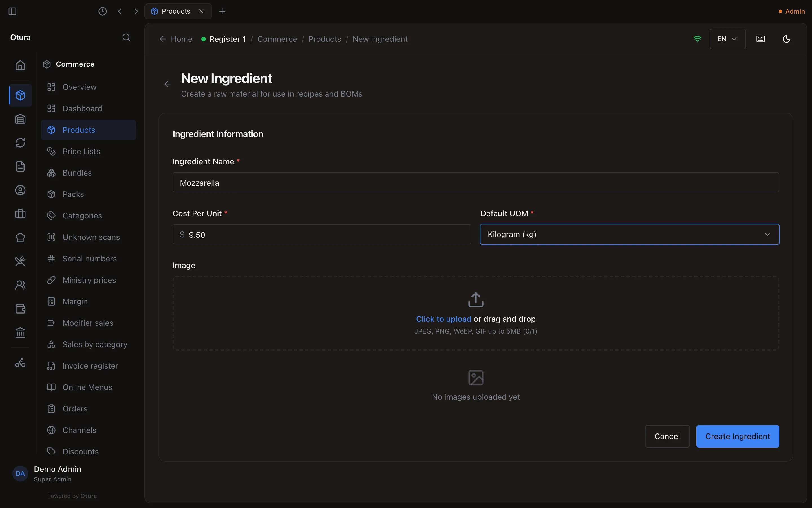Viewport: 812px width, 508px height.
Task: Click the Cancel button
Action: pyautogui.click(x=667, y=436)
